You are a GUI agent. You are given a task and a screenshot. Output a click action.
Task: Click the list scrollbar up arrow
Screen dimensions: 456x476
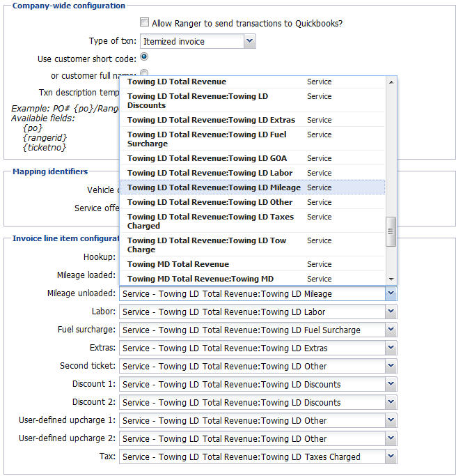[391, 82]
